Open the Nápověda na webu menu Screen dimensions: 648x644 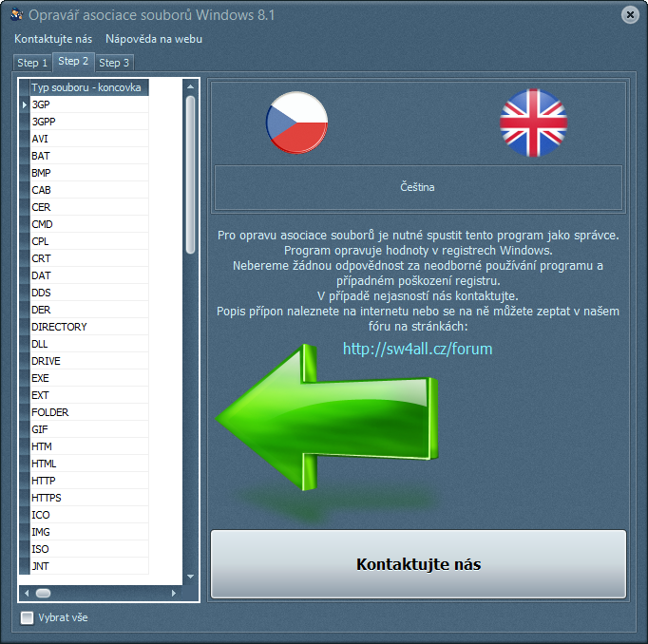154,39
